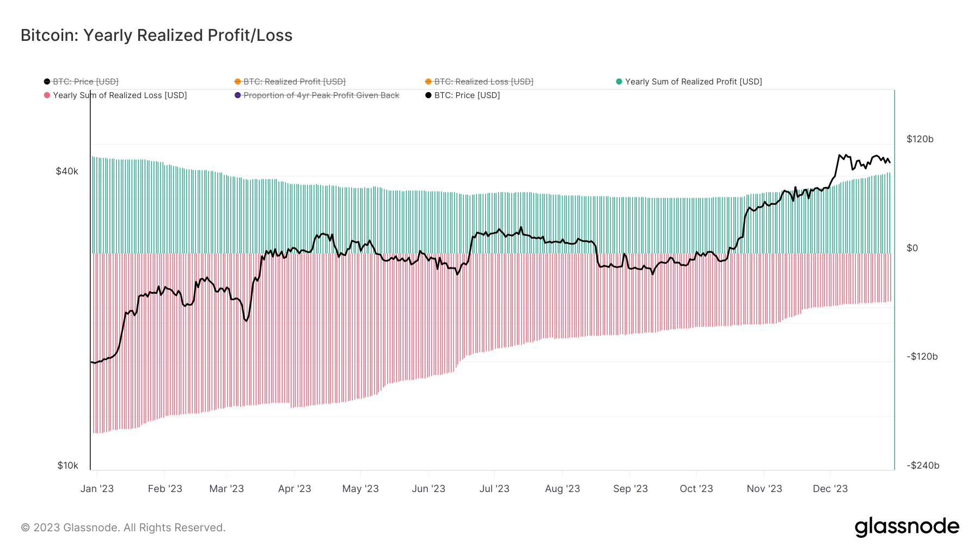
Task: Click the glassnode logo
Action: pyautogui.click(x=906, y=527)
